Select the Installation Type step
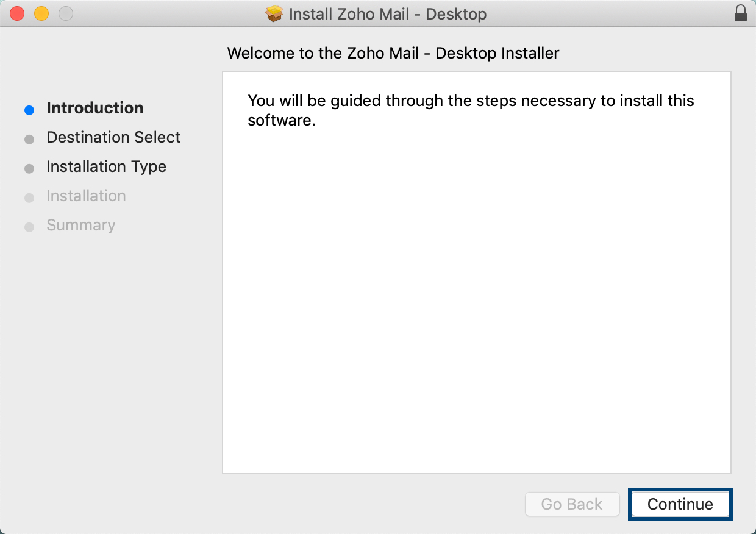Image resolution: width=756 pixels, height=534 pixels. [106, 166]
